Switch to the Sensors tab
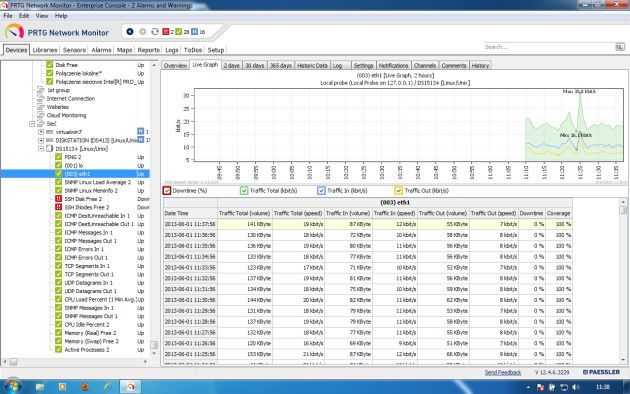Image resolution: width=630 pixels, height=394 pixels. 74,50
